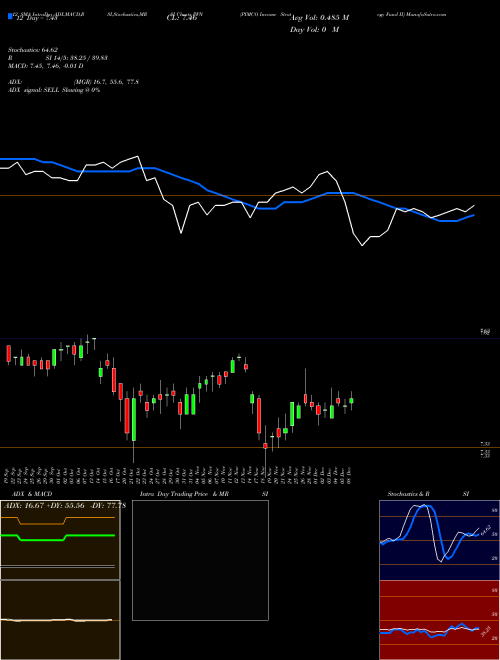Select the 'Avg Vol: 0.485 M' label
The image size is (500, 660).
pos(319,18)
